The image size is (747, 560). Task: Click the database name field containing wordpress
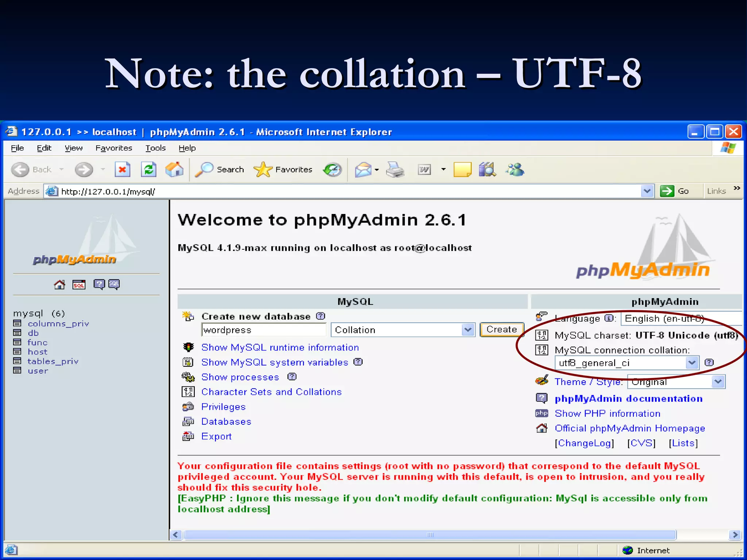click(x=264, y=330)
